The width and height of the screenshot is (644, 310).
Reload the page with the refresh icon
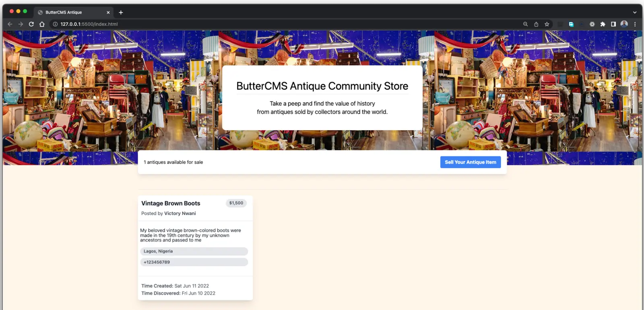(x=31, y=24)
